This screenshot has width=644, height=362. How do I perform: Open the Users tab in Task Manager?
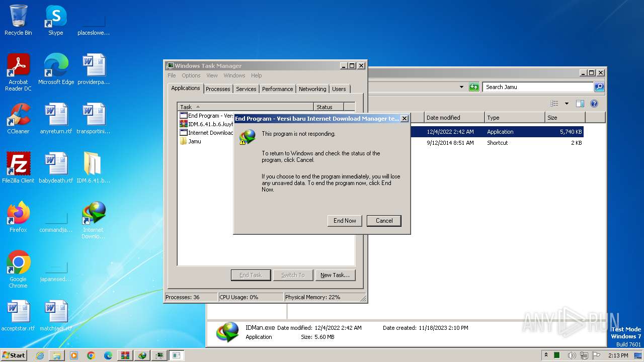pyautogui.click(x=339, y=89)
